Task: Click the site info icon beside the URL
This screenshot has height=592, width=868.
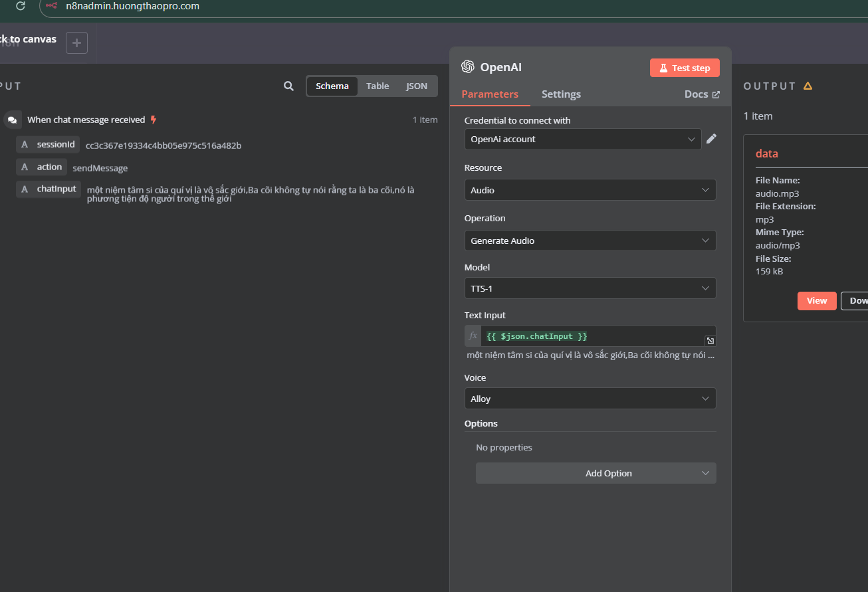Action: (x=51, y=6)
